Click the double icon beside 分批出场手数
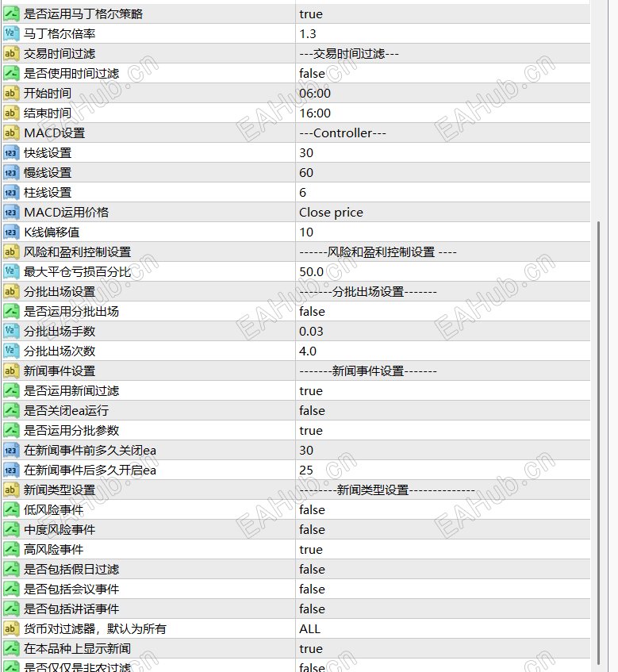 [11, 332]
